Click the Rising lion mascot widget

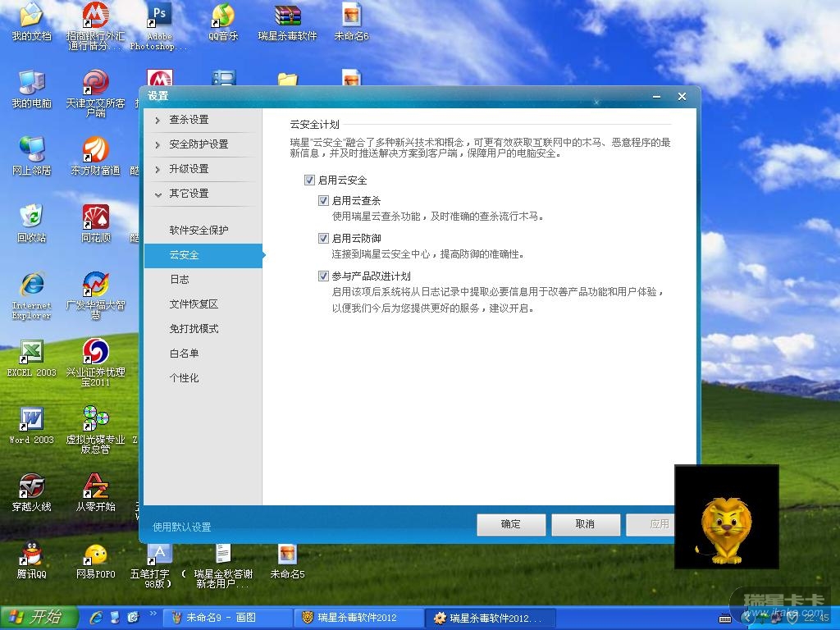[726, 517]
